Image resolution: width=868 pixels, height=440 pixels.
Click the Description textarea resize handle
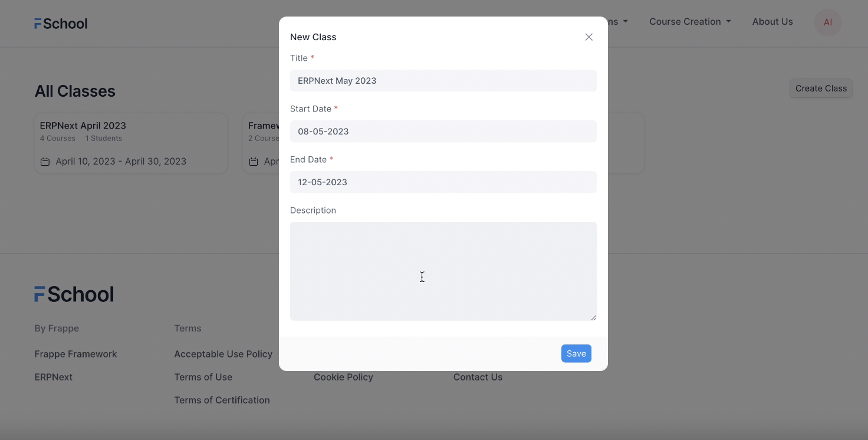[x=593, y=317]
